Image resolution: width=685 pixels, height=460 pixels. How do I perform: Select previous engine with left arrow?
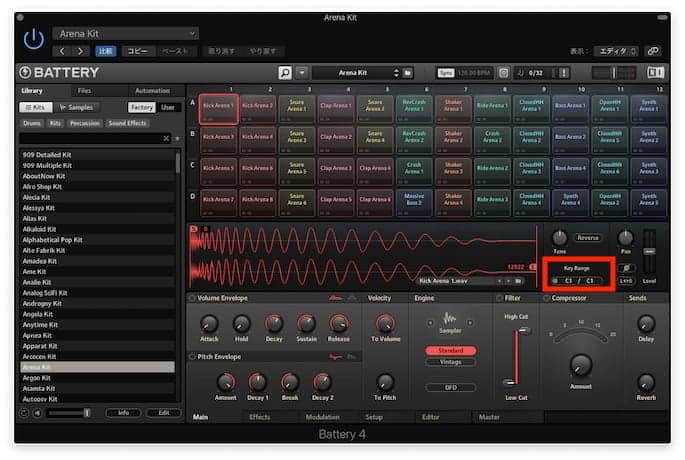coord(430,323)
